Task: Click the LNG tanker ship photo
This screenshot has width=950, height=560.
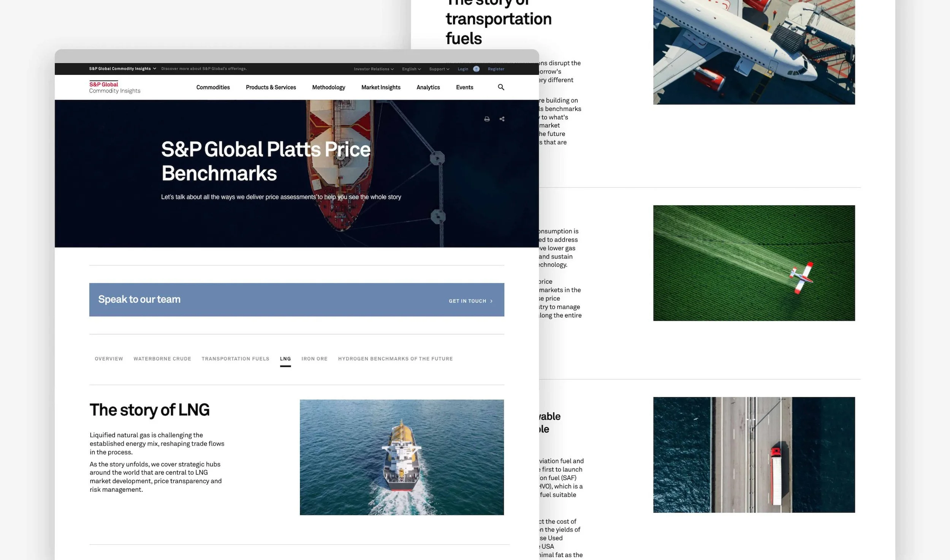Action: point(402,457)
